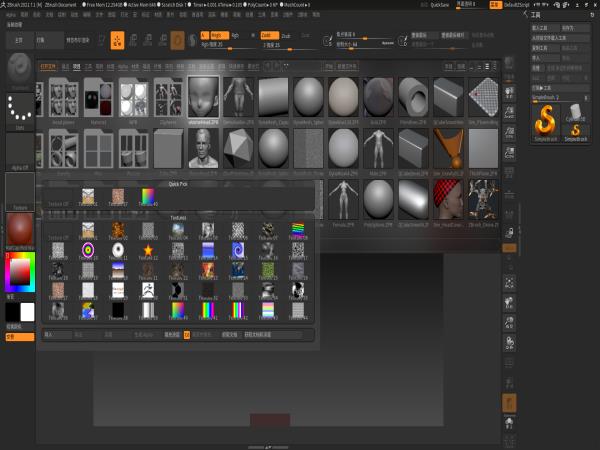Toggle the Rgb button

coord(236,35)
